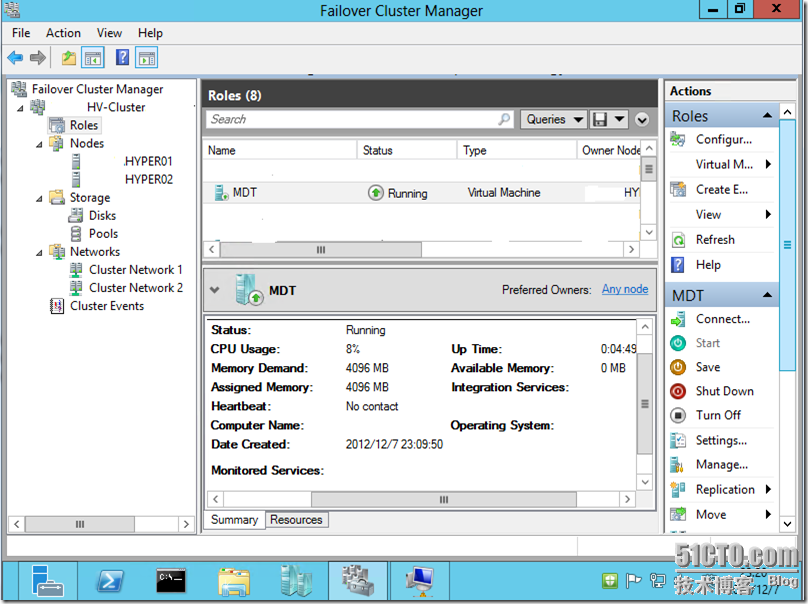Collapse the Storage tree branch
This screenshot has width=808, height=604.
point(39,198)
